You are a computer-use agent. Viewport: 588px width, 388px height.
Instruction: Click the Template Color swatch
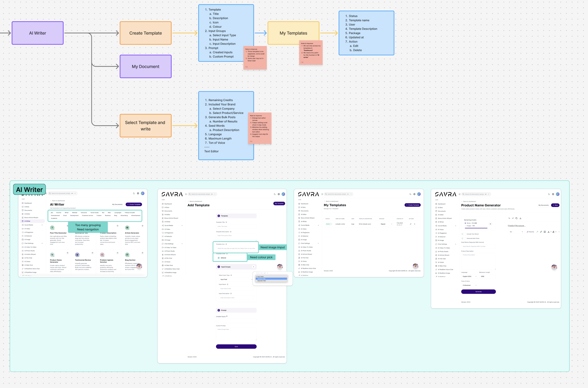tap(219, 258)
